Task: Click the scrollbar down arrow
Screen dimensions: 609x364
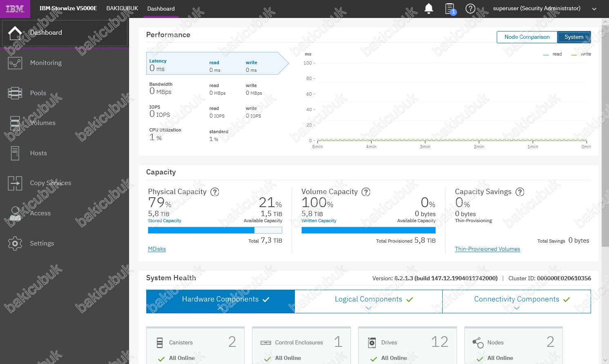Action: coord(605,360)
